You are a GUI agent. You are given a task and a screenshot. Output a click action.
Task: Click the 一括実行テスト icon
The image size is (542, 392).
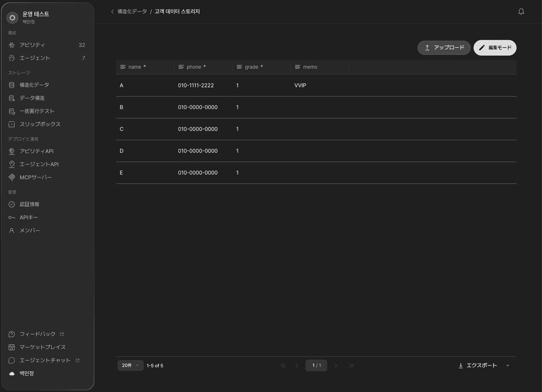click(12, 111)
